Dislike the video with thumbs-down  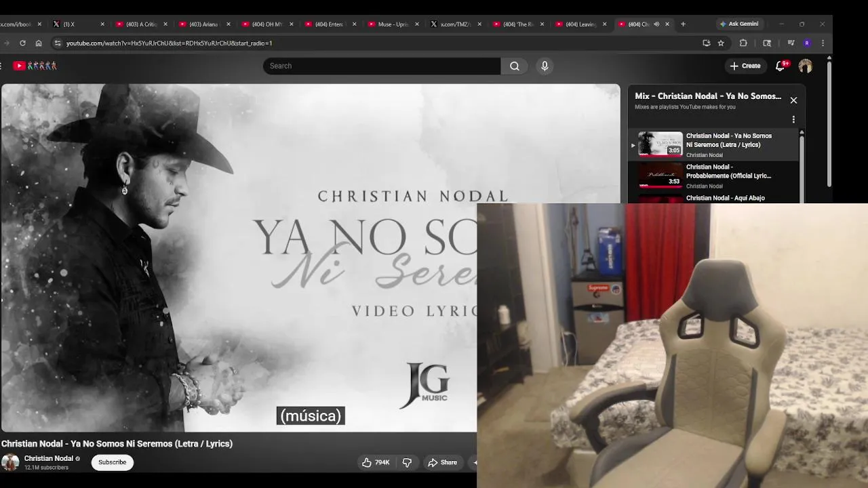[407, 462]
